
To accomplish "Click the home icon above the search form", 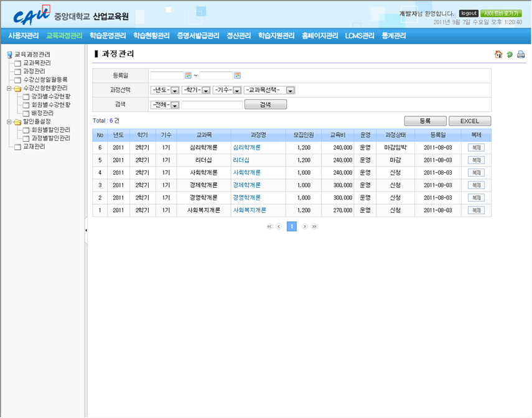I will coord(498,54).
